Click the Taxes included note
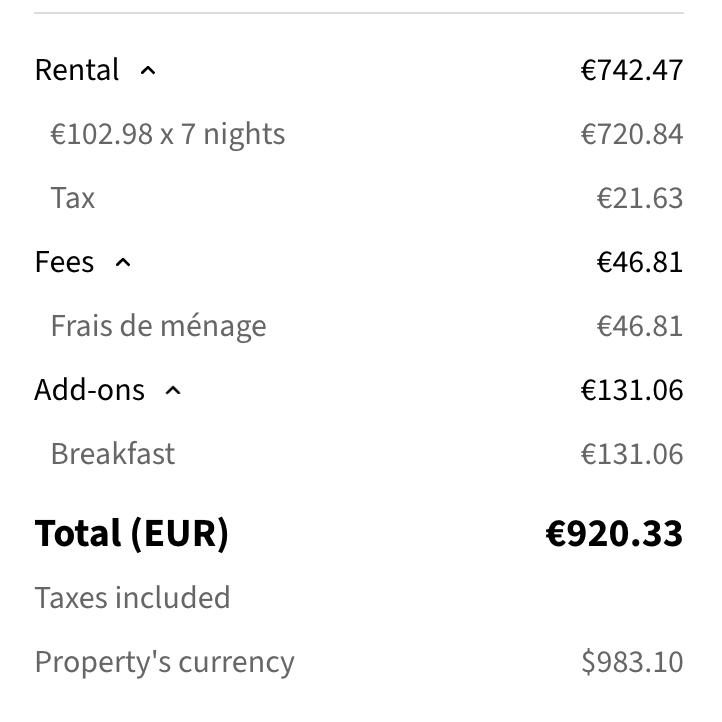 [133, 598]
